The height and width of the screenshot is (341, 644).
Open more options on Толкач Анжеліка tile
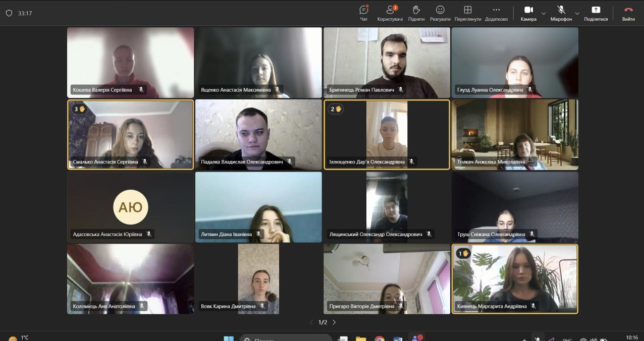pyautogui.click(x=530, y=162)
